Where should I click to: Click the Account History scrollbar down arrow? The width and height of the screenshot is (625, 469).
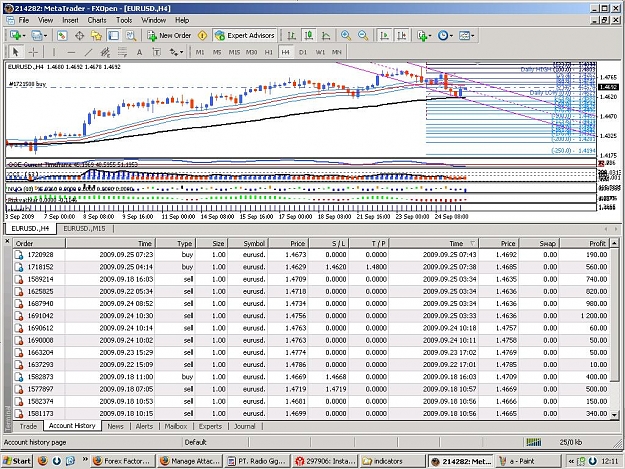[614, 414]
